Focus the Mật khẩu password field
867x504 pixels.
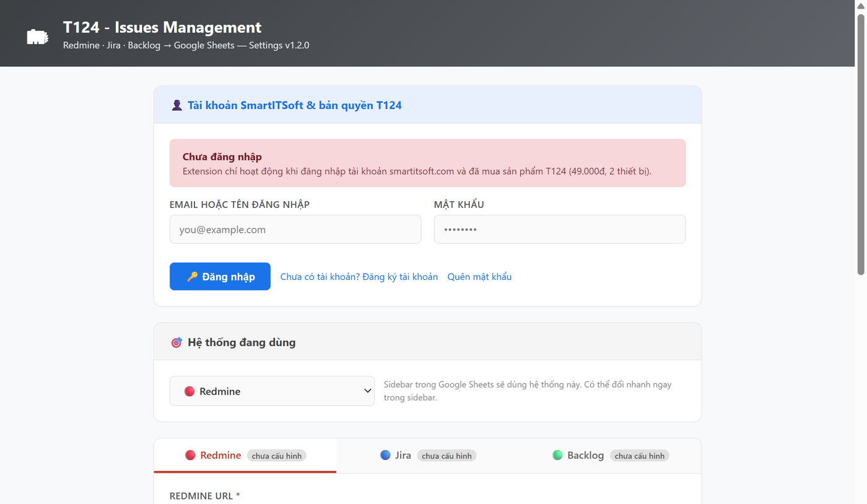pyautogui.click(x=560, y=229)
